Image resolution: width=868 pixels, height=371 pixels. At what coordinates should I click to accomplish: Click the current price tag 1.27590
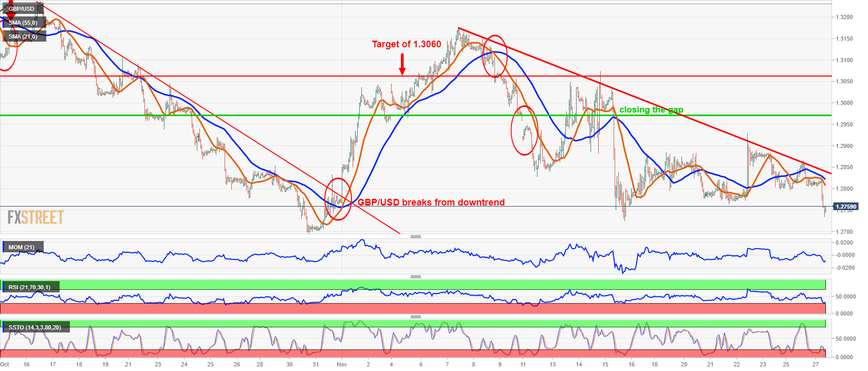(846, 207)
